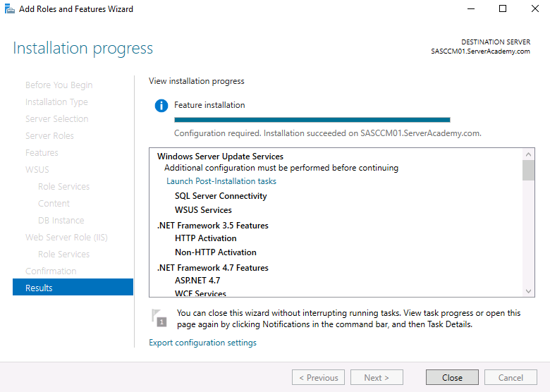
Task: Click the Cancel button
Action: [x=511, y=378]
